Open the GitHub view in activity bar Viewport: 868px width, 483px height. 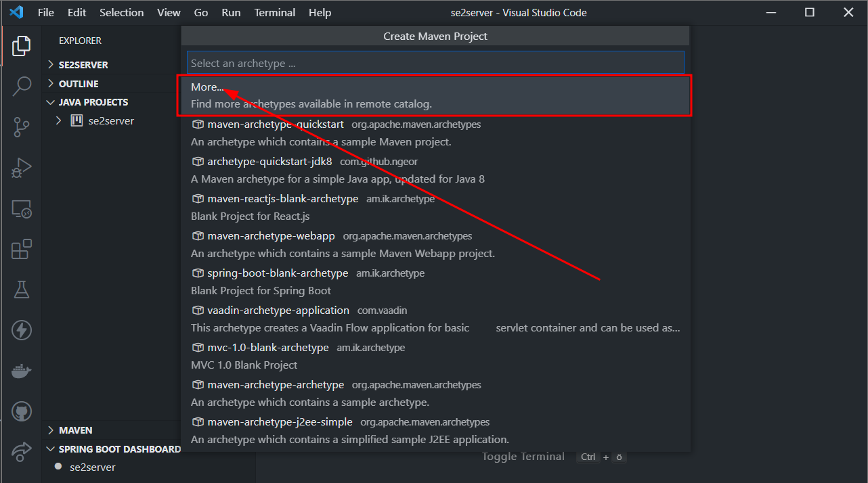point(22,411)
